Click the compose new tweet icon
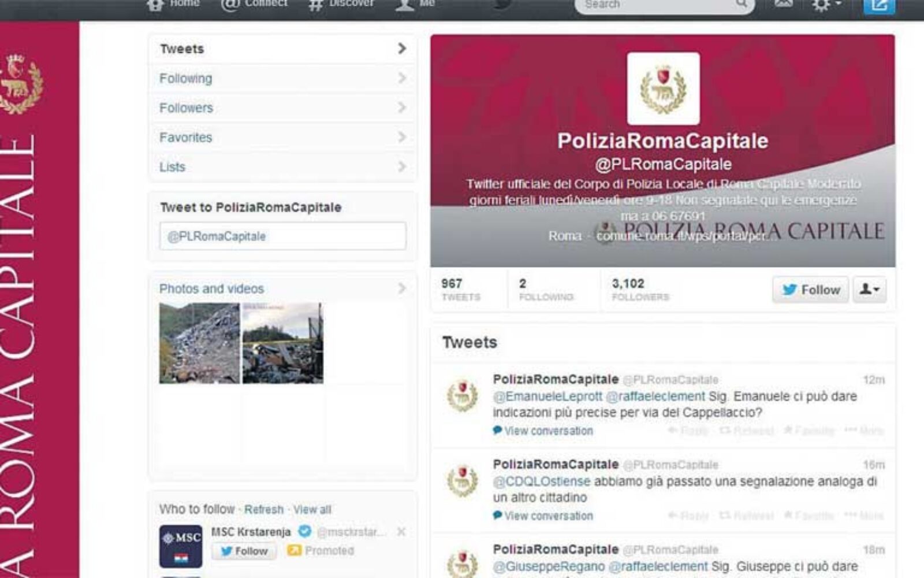This screenshot has height=578, width=924. click(x=879, y=6)
